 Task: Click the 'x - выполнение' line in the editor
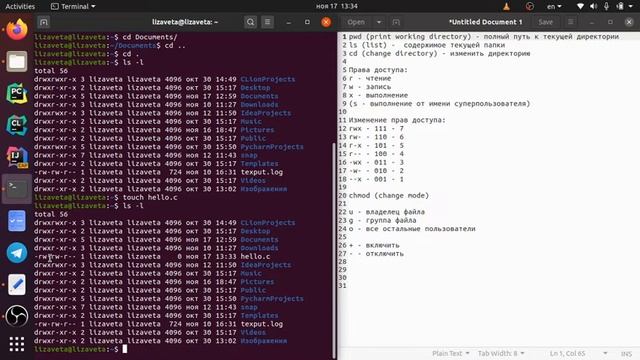pos(378,95)
